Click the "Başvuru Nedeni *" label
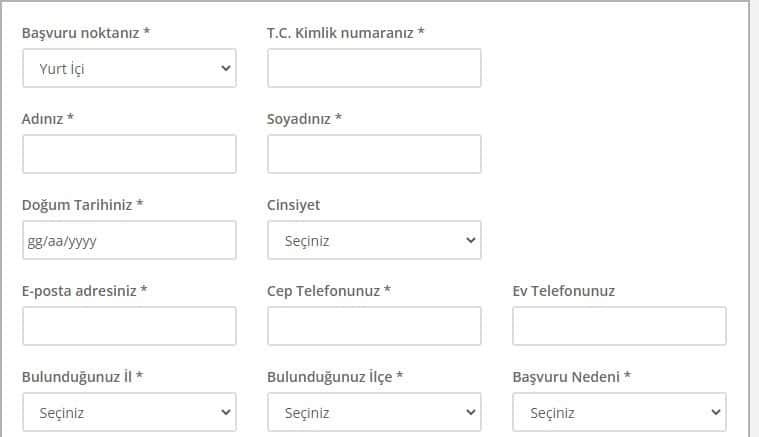The image size is (759, 437). [x=571, y=377]
